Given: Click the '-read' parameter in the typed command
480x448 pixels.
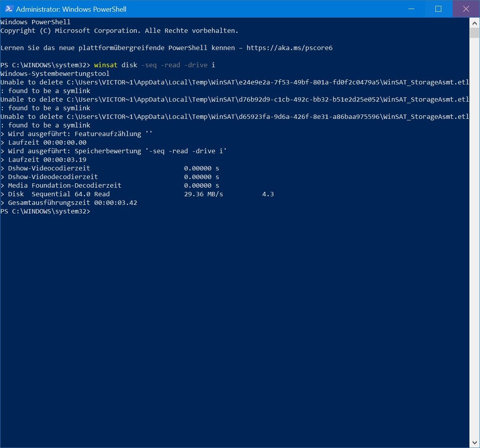Looking at the screenshot, I should pyautogui.click(x=170, y=65).
